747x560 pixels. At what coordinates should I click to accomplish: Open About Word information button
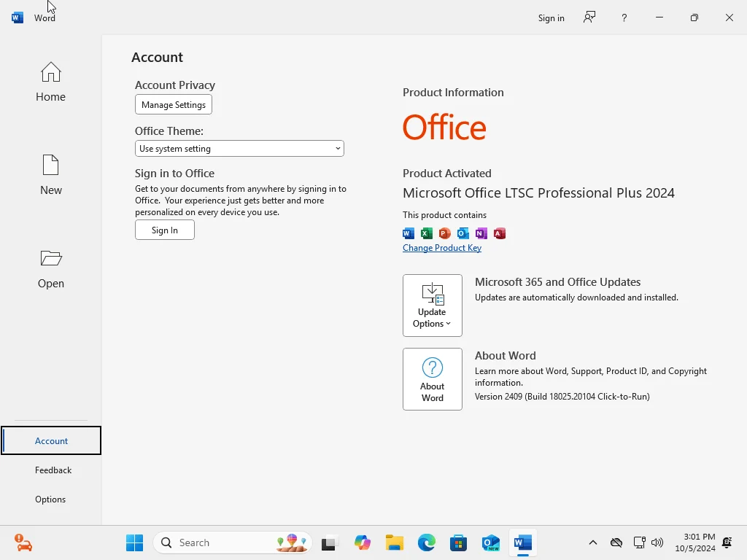point(432,379)
